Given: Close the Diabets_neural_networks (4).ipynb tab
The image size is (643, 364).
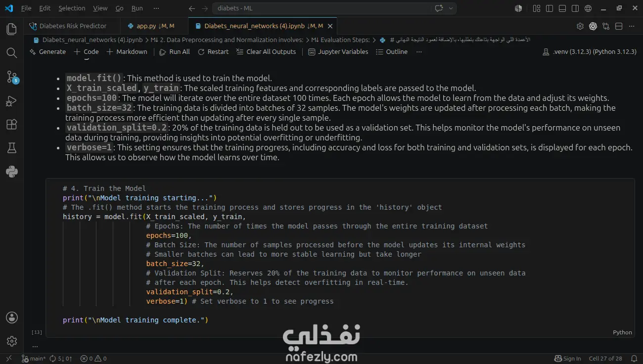Looking at the screenshot, I should pos(330,26).
